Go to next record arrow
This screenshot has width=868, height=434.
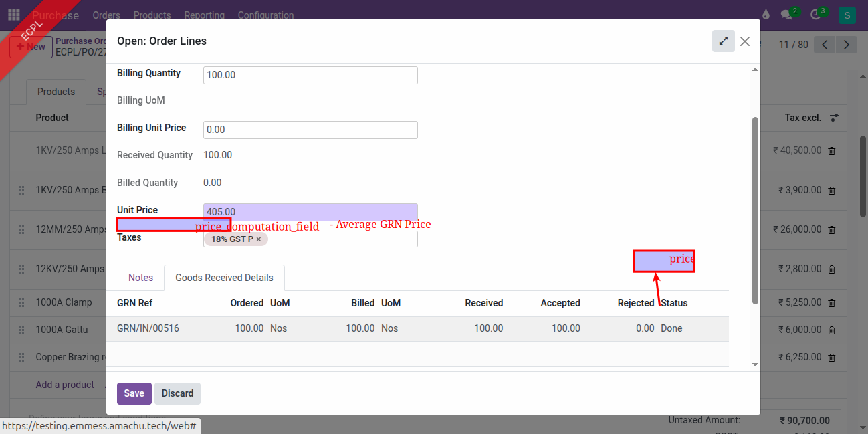[x=847, y=45]
